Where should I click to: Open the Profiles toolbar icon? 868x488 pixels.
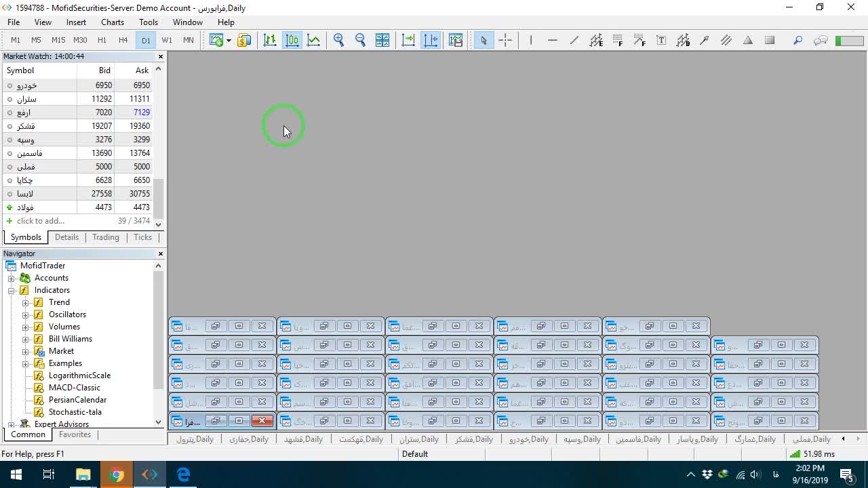pos(244,40)
